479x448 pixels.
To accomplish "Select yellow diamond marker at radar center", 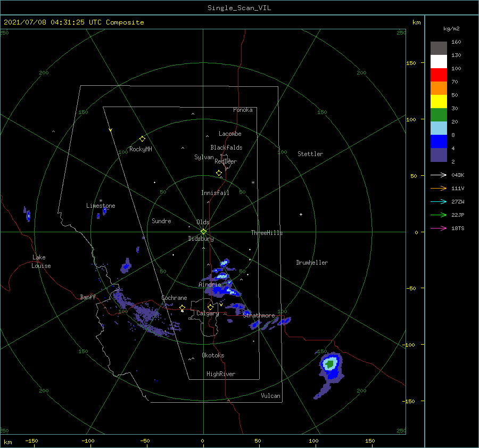I will (203, 232).
